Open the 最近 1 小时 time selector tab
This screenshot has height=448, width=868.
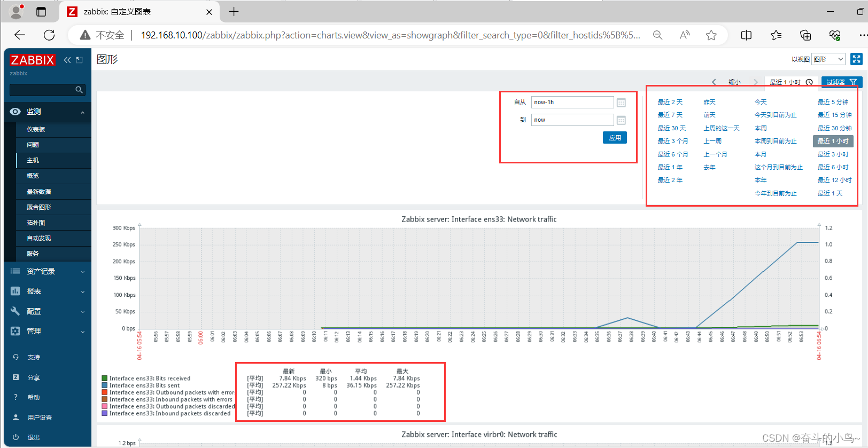(x=791, y=82)
